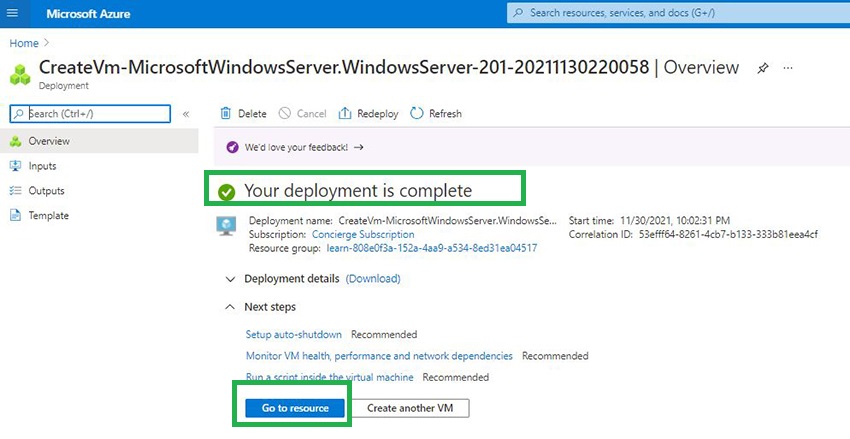
Task: Click the Microsoft Azure logo text
Action: pyautogui.click(x=88, y=14)
